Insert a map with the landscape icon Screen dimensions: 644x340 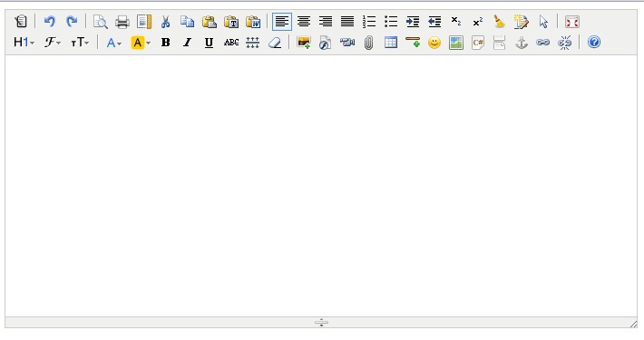click(456, 43)
